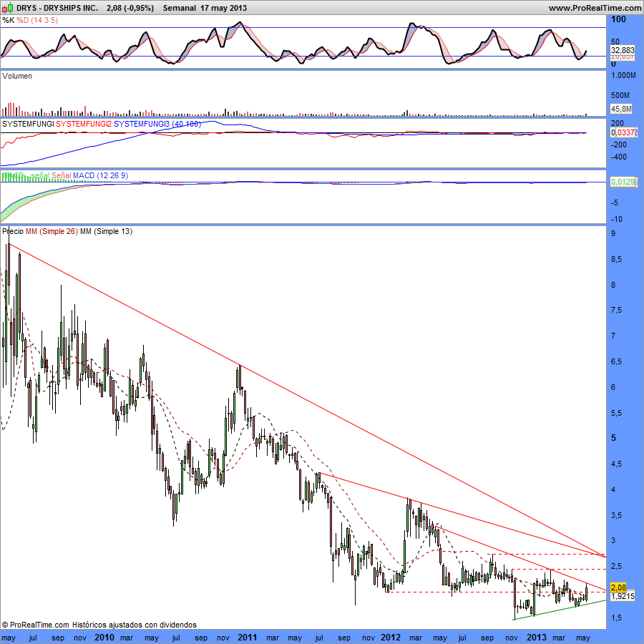Click the 1.000M volume axis label

pos(623,75)
